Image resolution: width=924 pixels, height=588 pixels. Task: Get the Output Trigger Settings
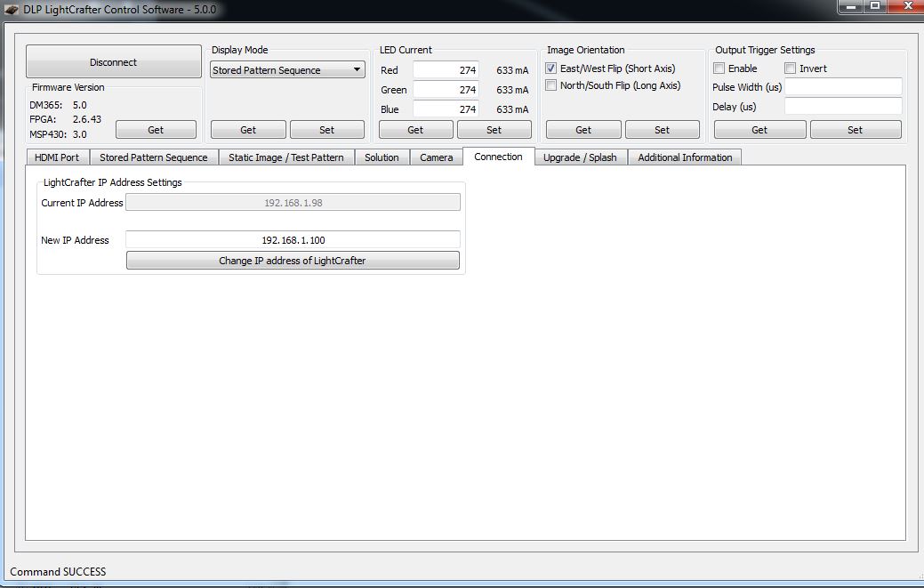[x=760, y=130]
